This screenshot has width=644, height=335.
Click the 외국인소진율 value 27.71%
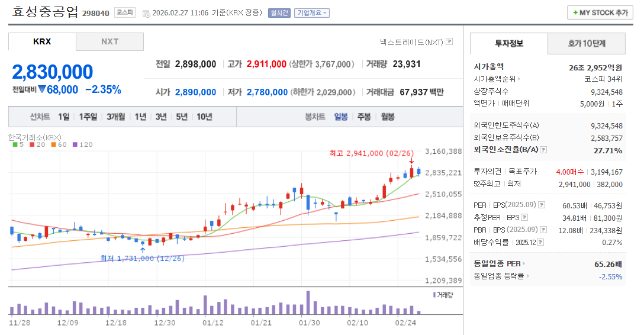point(608,151)
